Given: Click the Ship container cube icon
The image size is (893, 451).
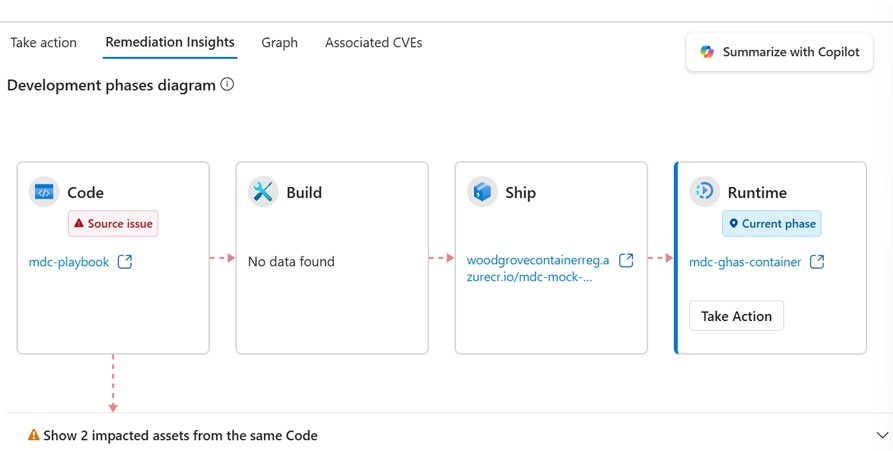Looking at the screenshot, I should [482, 192].
